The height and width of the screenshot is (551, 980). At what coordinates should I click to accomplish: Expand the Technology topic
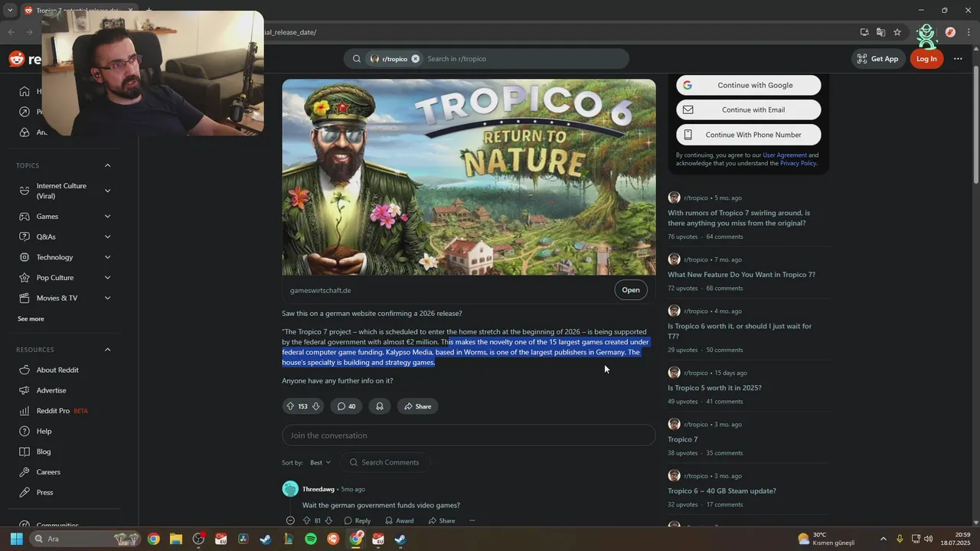107,257
